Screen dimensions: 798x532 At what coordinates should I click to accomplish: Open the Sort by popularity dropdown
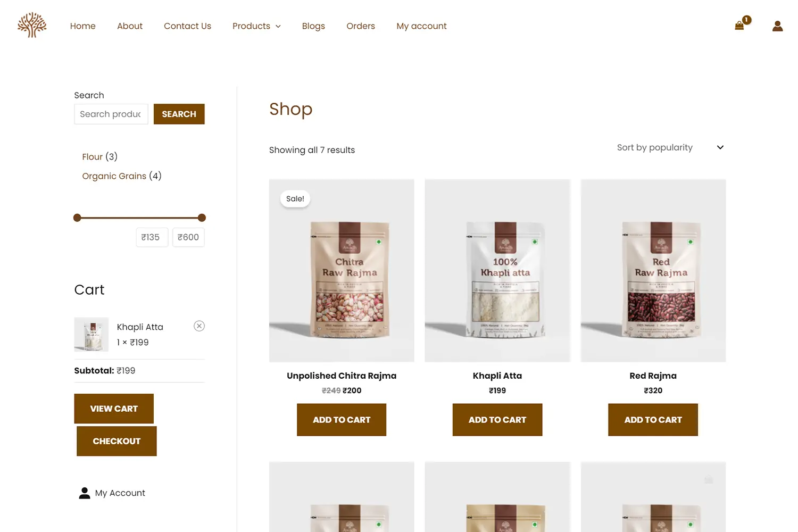(x=670, y=147)
